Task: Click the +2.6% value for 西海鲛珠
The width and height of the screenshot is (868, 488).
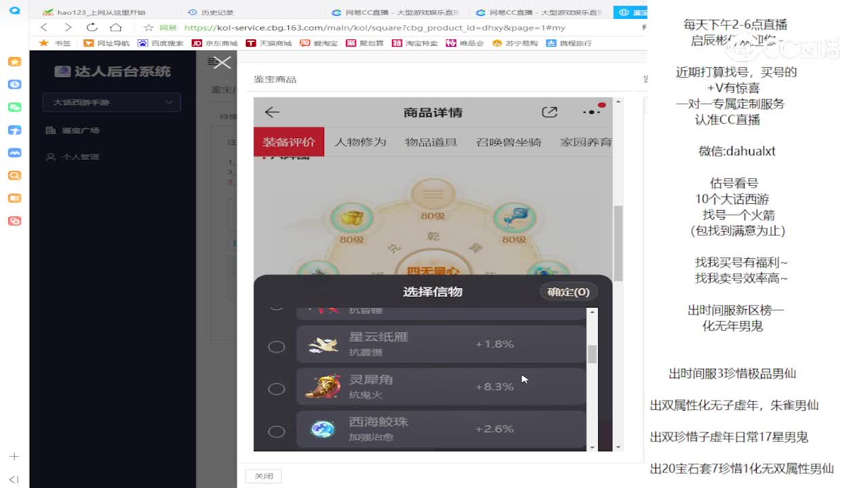Action: coord(494,429)
